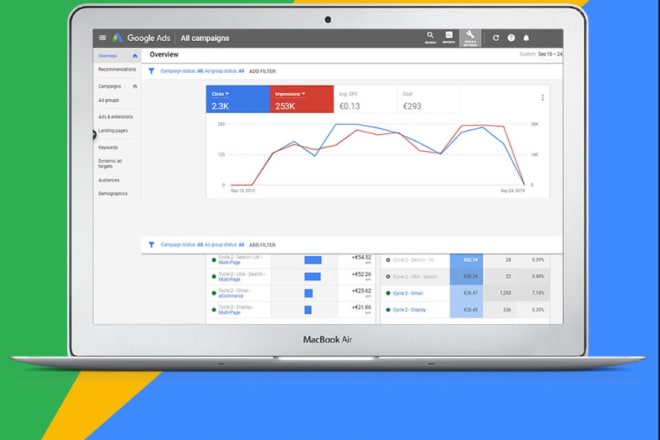
Task: Open Keywords in the sidebar
Action: pos(108,147)
